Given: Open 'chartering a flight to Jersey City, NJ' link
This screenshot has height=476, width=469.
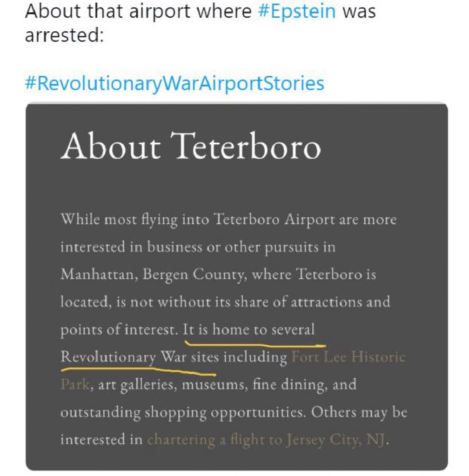Looking at the screenshot, I should [267, 440].
